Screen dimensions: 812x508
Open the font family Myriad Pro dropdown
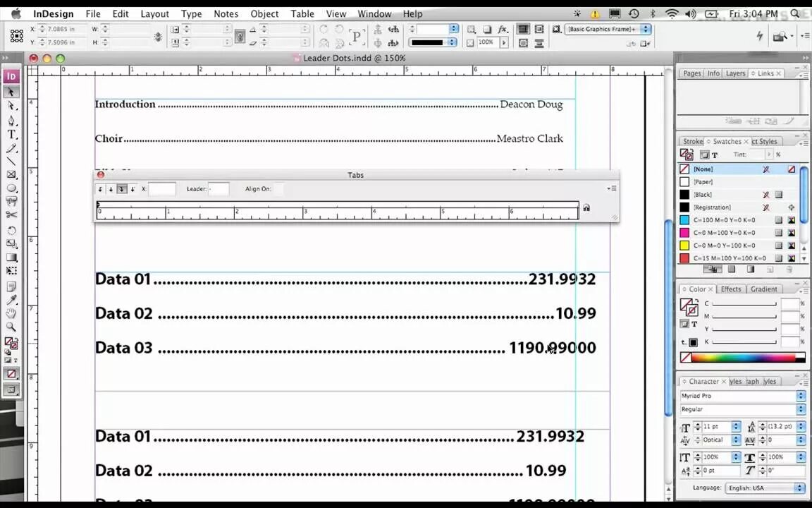click(801, 396)
